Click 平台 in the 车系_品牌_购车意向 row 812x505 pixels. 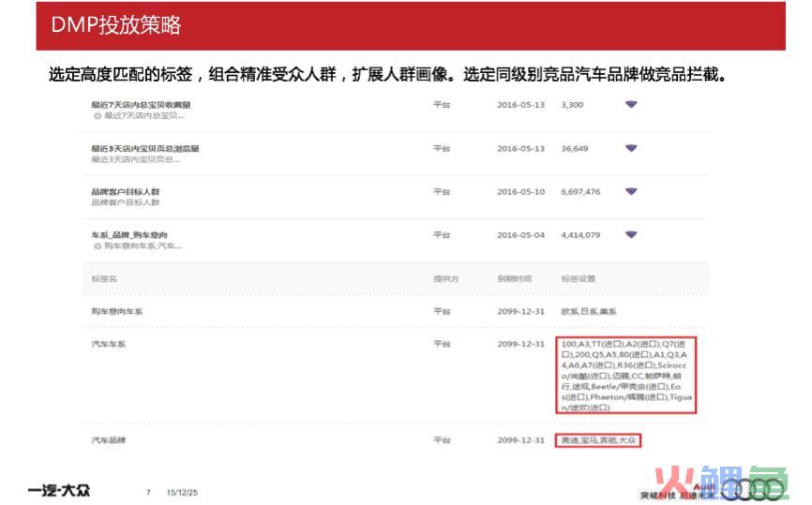click(x=442, y=235)
